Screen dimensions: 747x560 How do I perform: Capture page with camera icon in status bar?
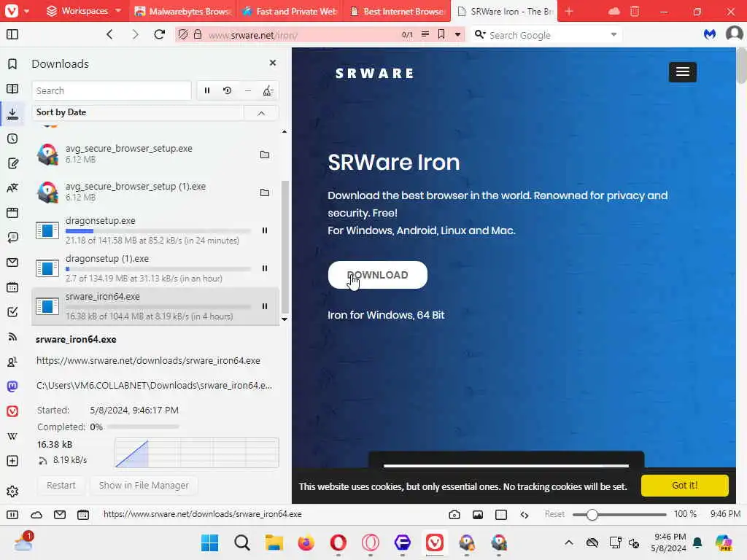(x=454, y=514)
